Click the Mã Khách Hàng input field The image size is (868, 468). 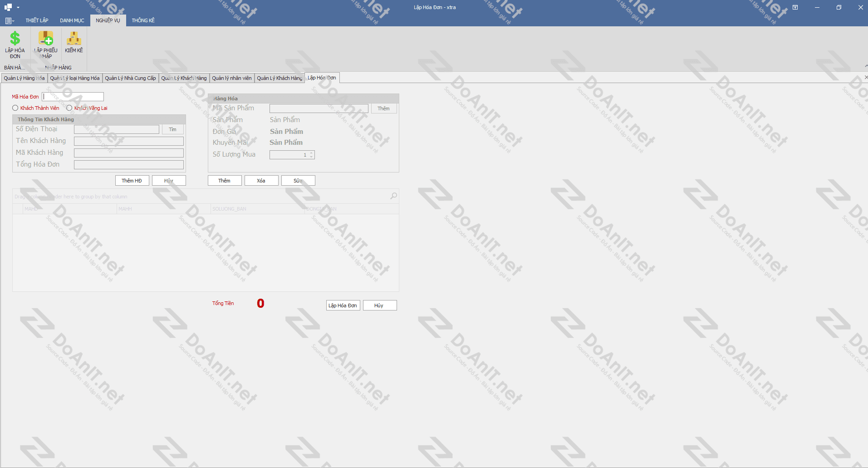(x=129, y=153)
